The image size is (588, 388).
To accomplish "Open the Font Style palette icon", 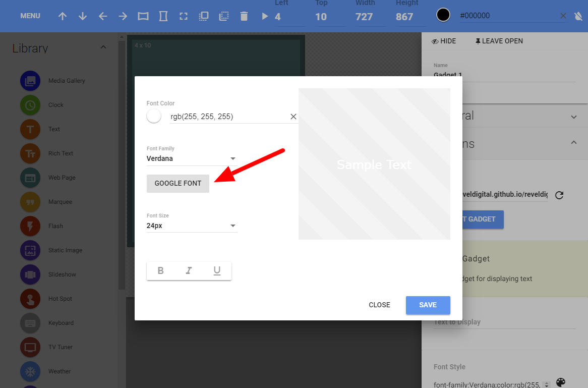I will (x=561, y=382).
